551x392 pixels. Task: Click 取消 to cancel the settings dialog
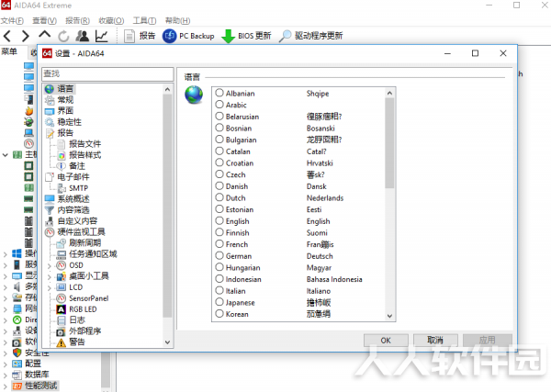(435, 341)
